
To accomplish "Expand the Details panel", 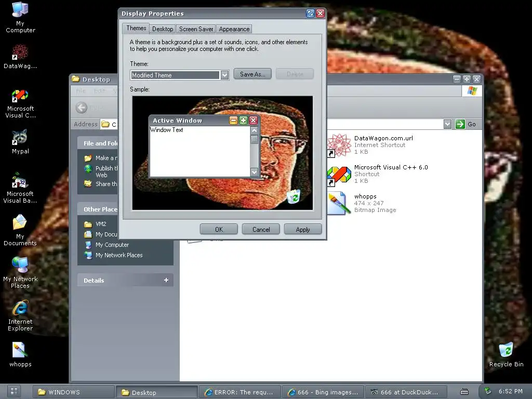I will click(166, 280).
